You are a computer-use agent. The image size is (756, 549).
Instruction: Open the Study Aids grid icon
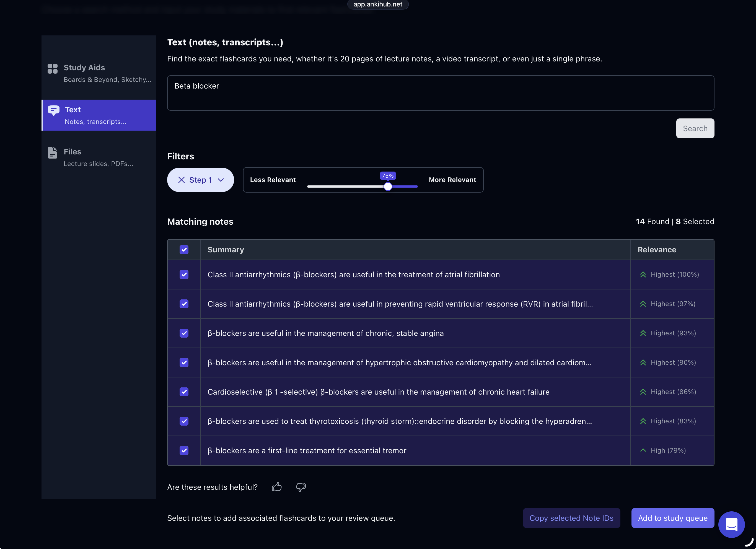click(52, 68)
